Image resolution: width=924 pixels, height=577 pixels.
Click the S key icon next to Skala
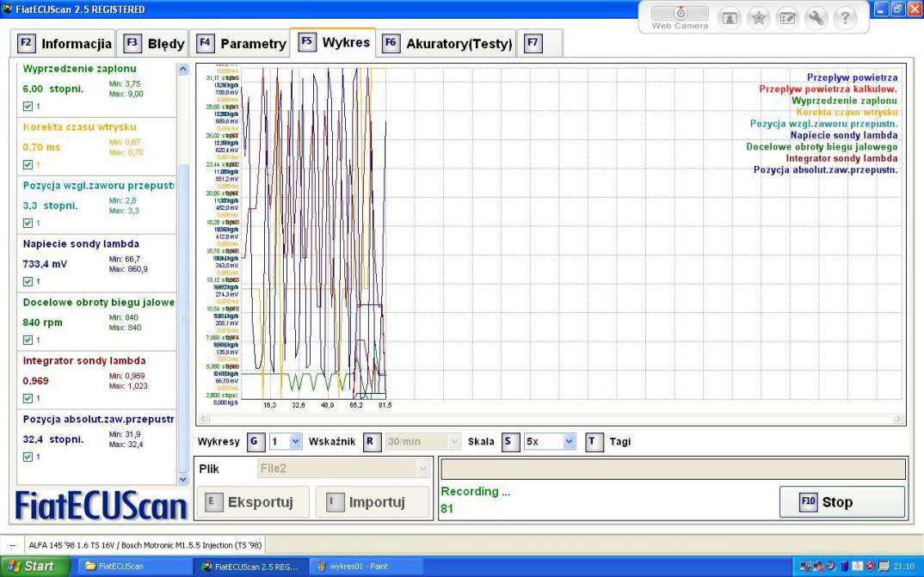click(509, 442)
